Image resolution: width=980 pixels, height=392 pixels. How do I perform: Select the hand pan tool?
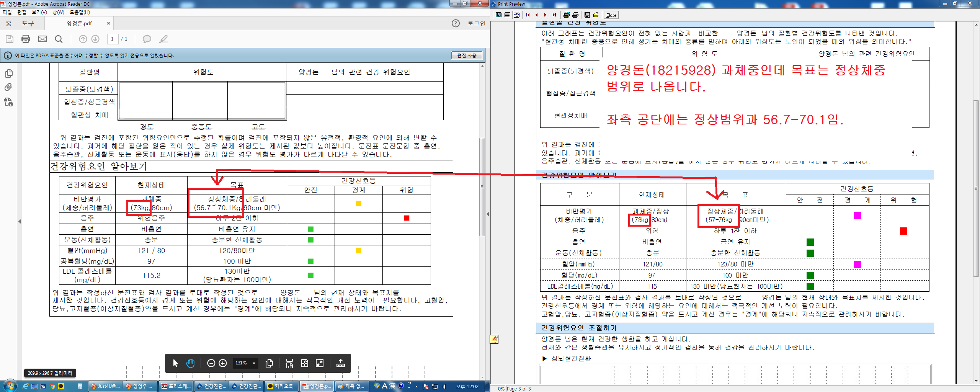coord(190,363)
